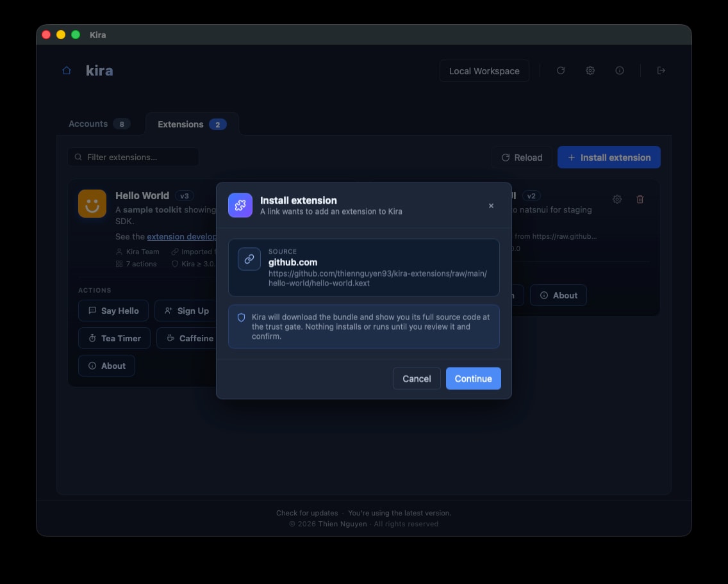Click Check for updates in footer

(x=307, y=513)
